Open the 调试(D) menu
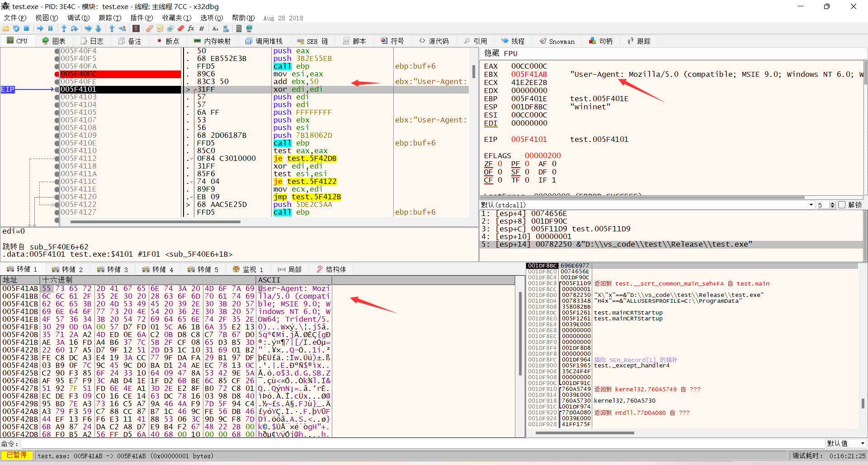Viewport: 868px width, 465px height. point(78,18)
